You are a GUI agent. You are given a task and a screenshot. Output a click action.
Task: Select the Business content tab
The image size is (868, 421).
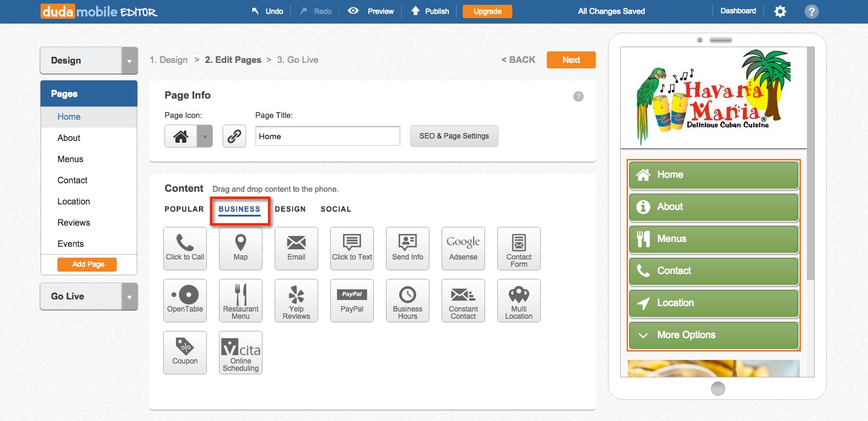(240, 209)
